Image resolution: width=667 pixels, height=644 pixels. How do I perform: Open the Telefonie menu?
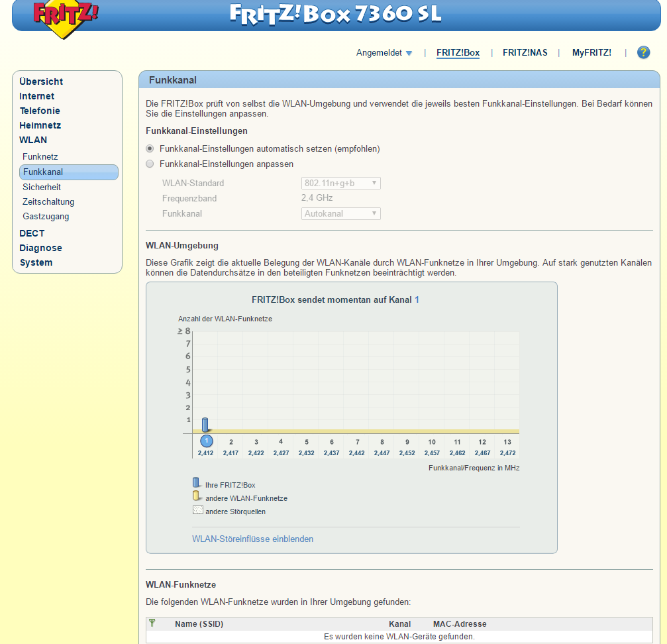40,111
